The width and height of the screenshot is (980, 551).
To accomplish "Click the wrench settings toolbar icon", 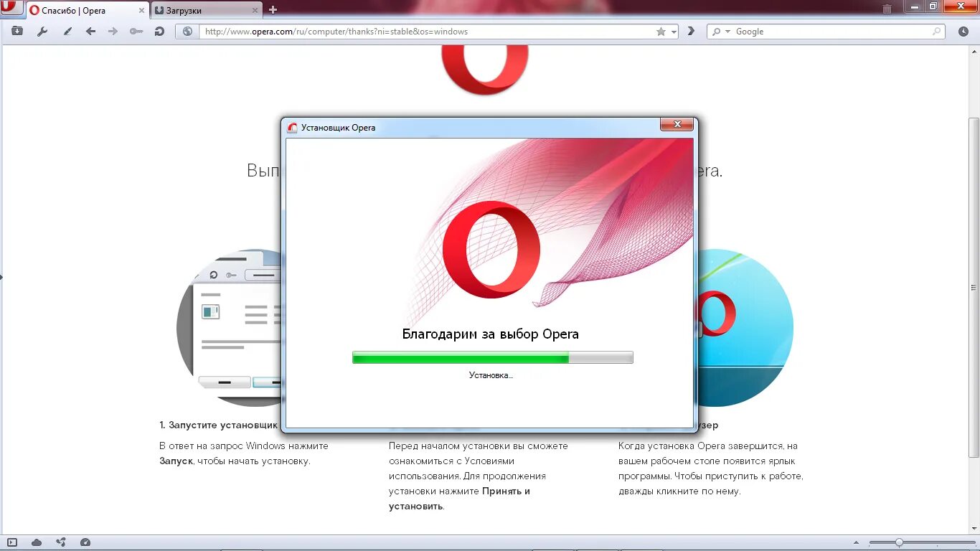I will (42, 32).
